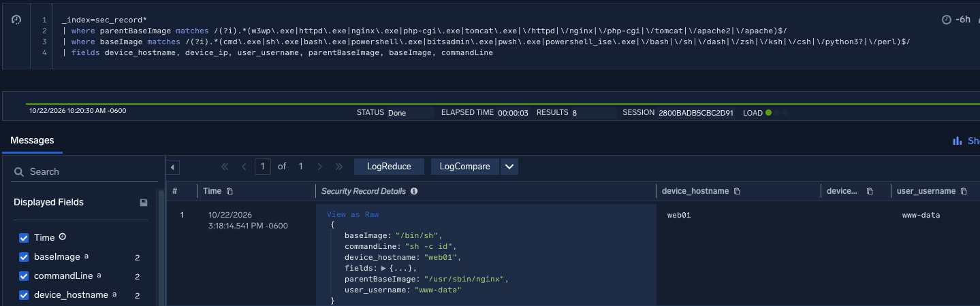This screenshot has width=980, height=306.
Task: Uncheck the baseImage field checkbox
Action: pos(24,257)
